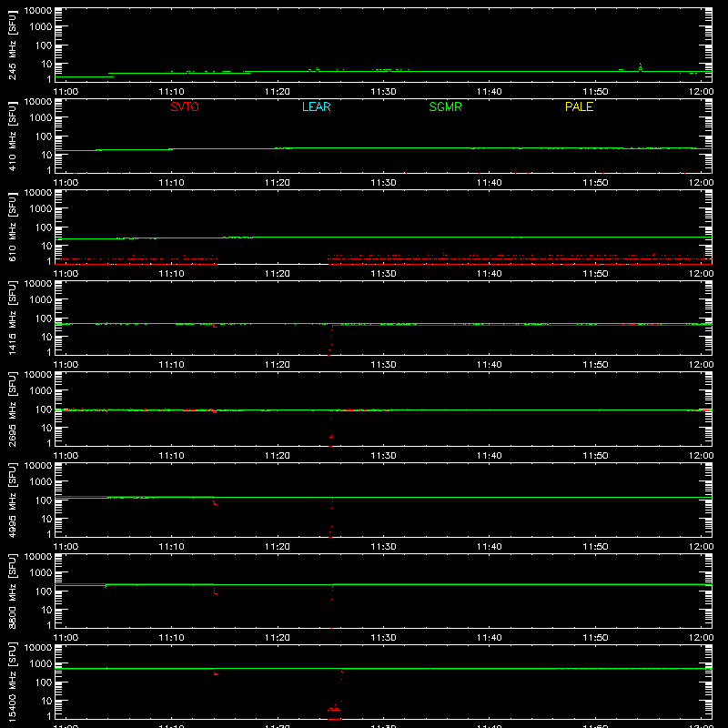Click '11:50' under the 245 MHz panel
This screenshot has height=728, width=728.
tap(595, 92)
